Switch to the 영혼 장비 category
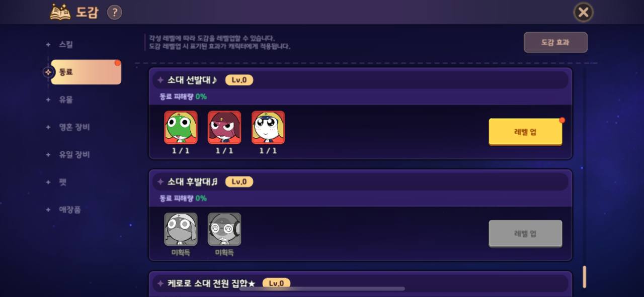Image resolution: width=644 pixels, height=297 pixels. (x=74, y=127)
